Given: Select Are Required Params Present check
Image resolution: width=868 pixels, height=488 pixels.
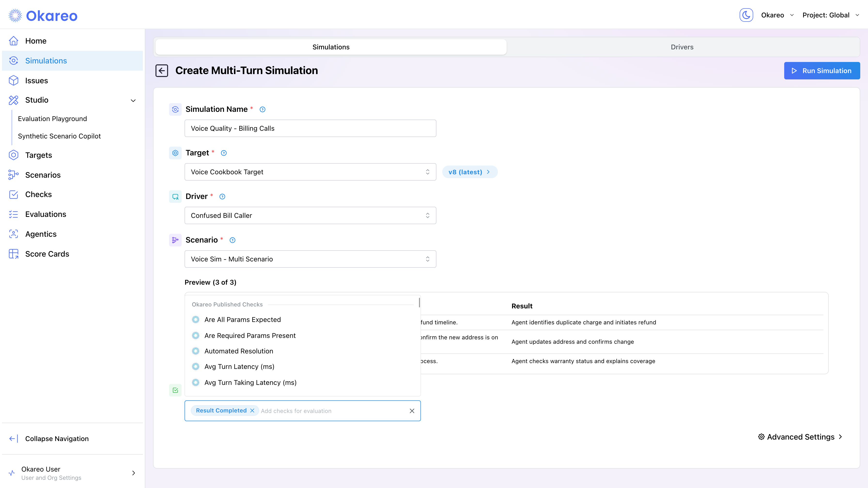Looking at the screenshot, I should coord(302,335).
